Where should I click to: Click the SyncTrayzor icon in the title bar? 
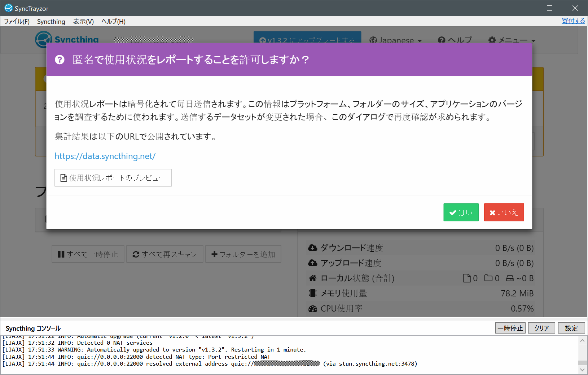[x=8, y=8]
